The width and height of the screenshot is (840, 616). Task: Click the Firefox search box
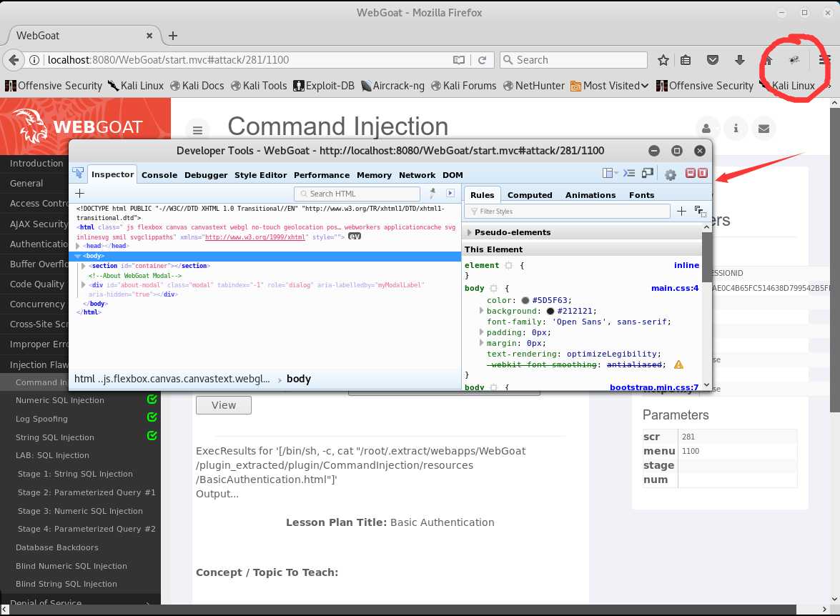[x=574, y=60]
